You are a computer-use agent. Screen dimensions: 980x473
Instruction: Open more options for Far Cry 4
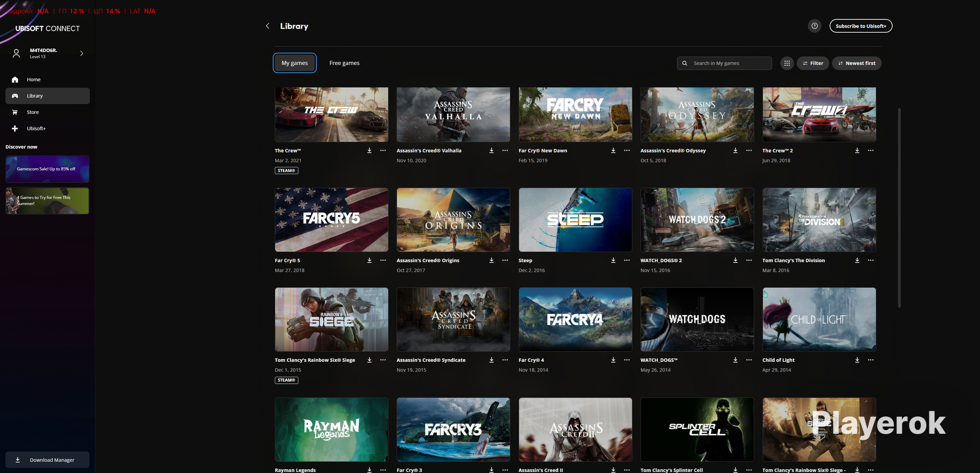(x=627, y=360)
